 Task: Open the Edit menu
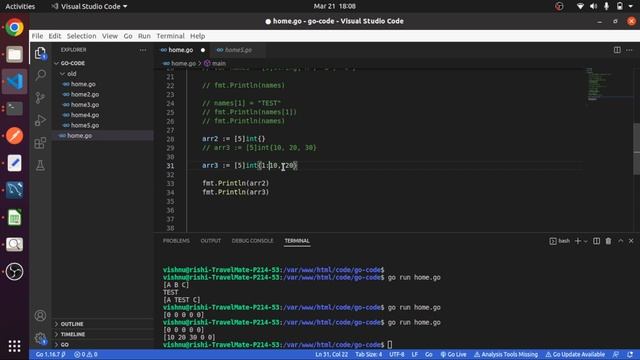coord(55,36)
